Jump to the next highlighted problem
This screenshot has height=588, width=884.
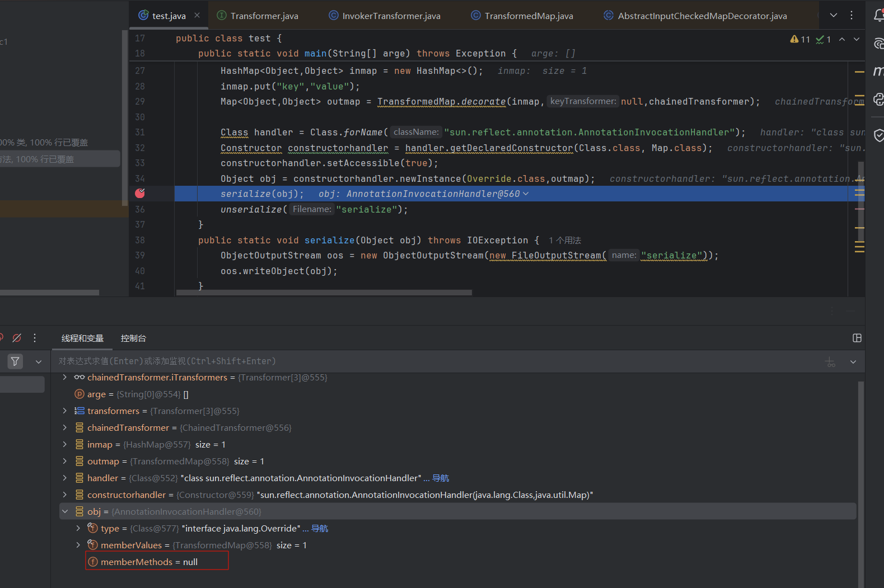tap(857, 39)
